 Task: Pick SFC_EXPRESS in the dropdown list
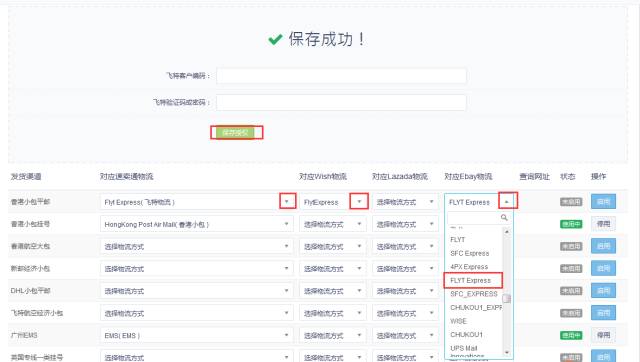474,294
